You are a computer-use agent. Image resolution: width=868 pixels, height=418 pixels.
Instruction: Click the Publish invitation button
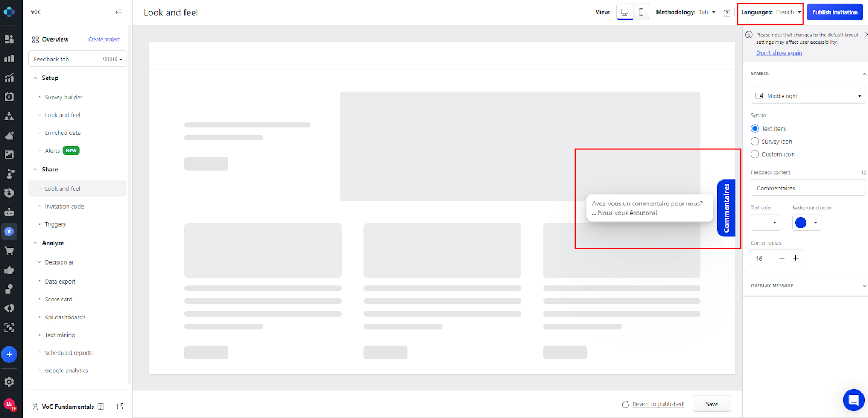[x=834, y=12]
